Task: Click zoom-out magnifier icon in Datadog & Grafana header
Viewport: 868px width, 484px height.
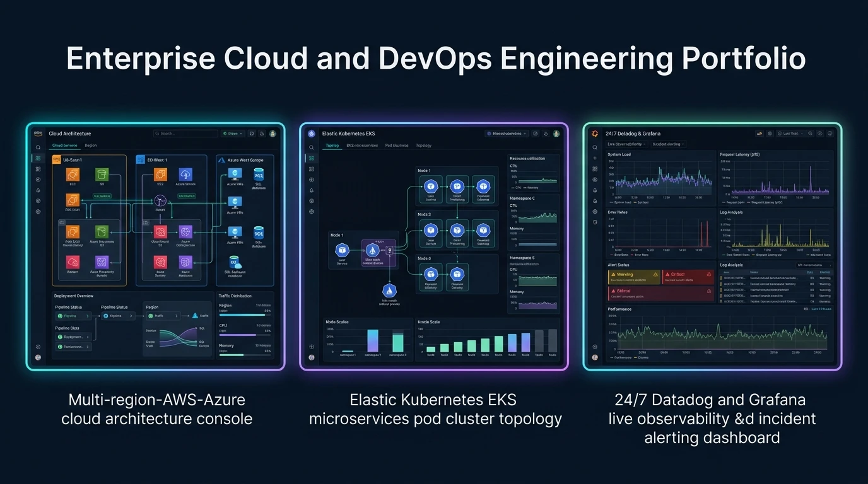Action: point(810,134)
